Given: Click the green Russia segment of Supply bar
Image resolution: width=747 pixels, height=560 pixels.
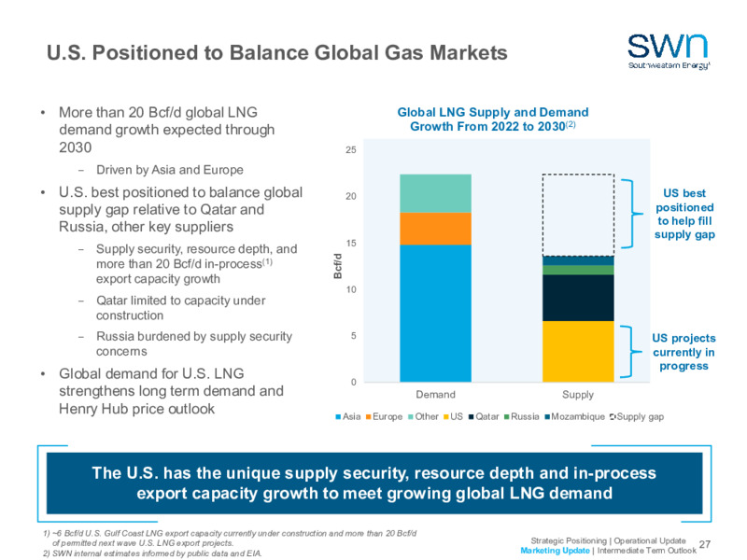Looking at the screenshot, I should tap(578, 270).
